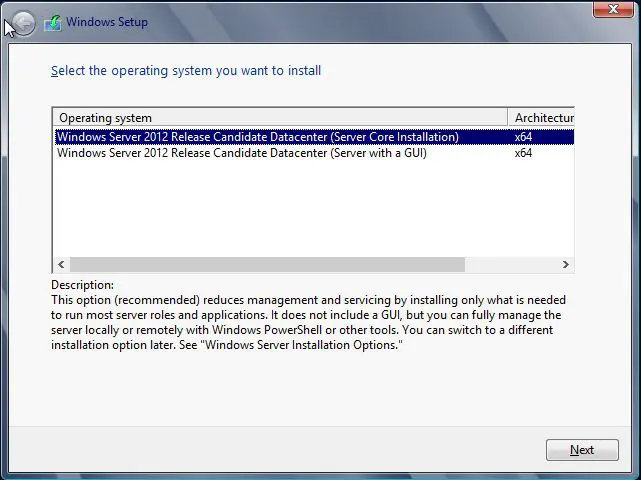Image resolution: width=641 pixels, height=480 pixels.
Task: Click the Architecture column header
Action: 543,118
